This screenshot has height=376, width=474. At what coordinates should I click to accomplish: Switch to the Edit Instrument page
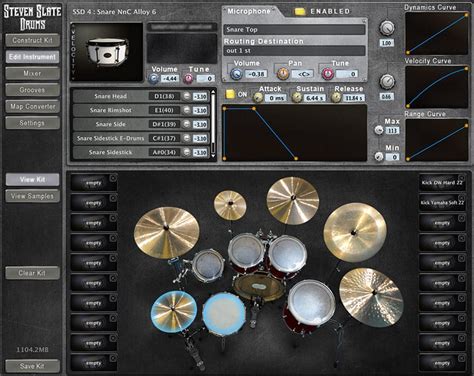point(32,57)
